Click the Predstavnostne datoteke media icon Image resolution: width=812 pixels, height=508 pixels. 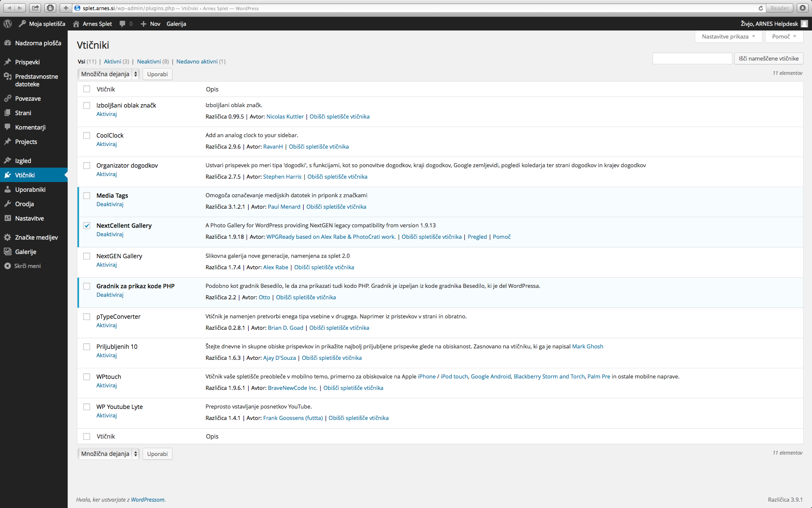coord(8,76)
